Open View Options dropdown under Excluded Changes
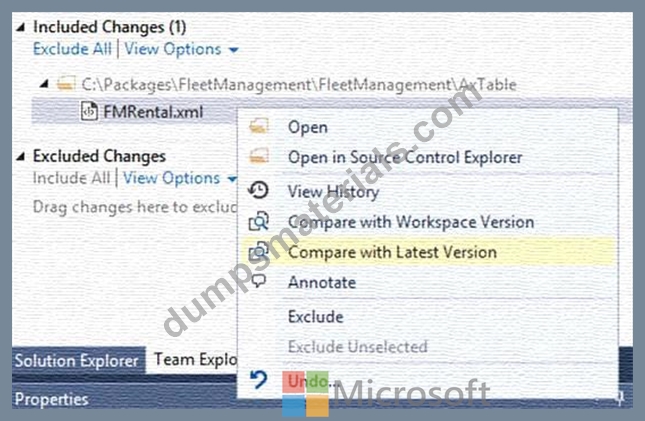 [x=180, y=179]
